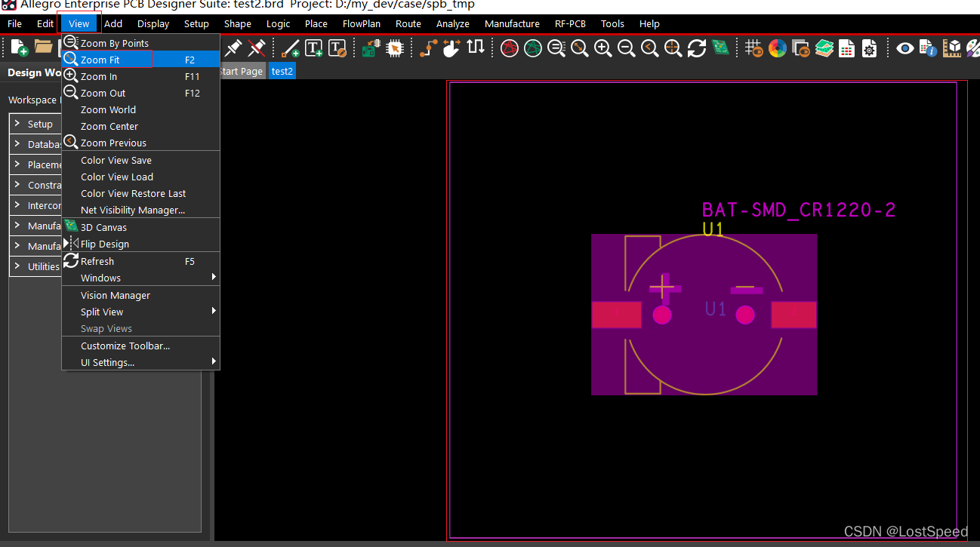
Task: Expand the Setup workflow section
Action: click(x=40, y=124)
